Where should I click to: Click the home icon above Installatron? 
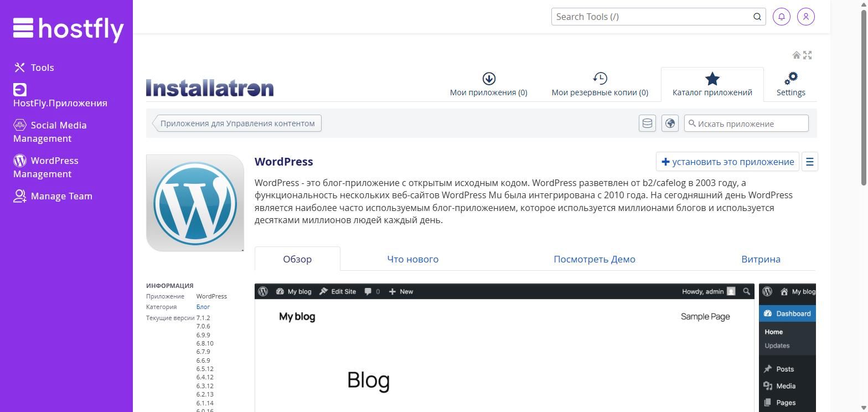(x=797, y=55)
